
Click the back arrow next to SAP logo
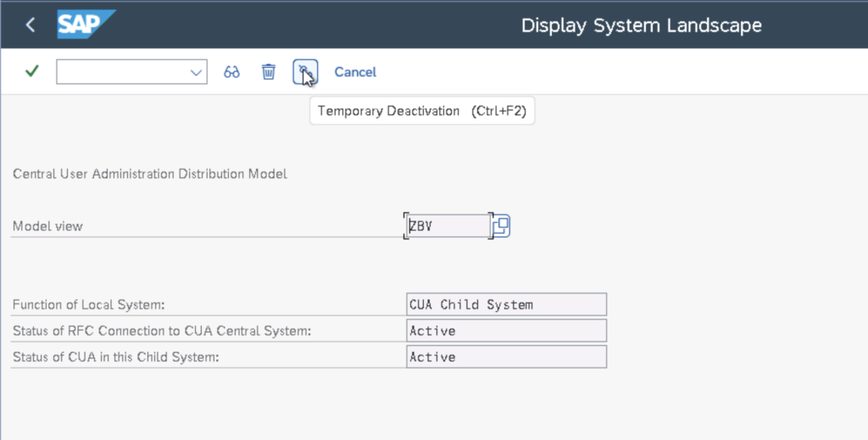pyautogui.click(x=31, y=25)
